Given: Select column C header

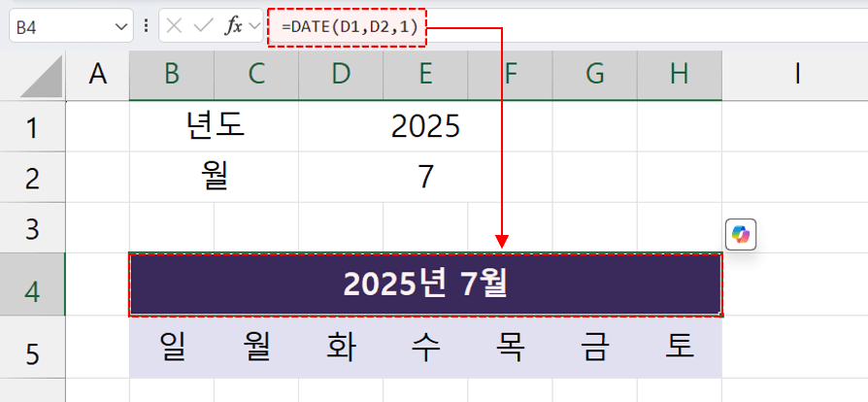Looking at the screenshot, I should (x=256, y=76).
